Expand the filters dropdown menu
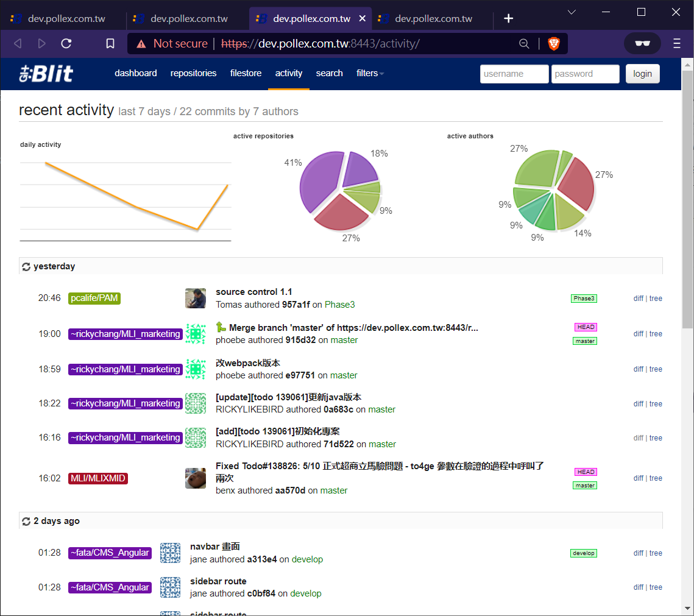This screenshot has height=616, width=694. pyautogui.click(x=370, y=74)
